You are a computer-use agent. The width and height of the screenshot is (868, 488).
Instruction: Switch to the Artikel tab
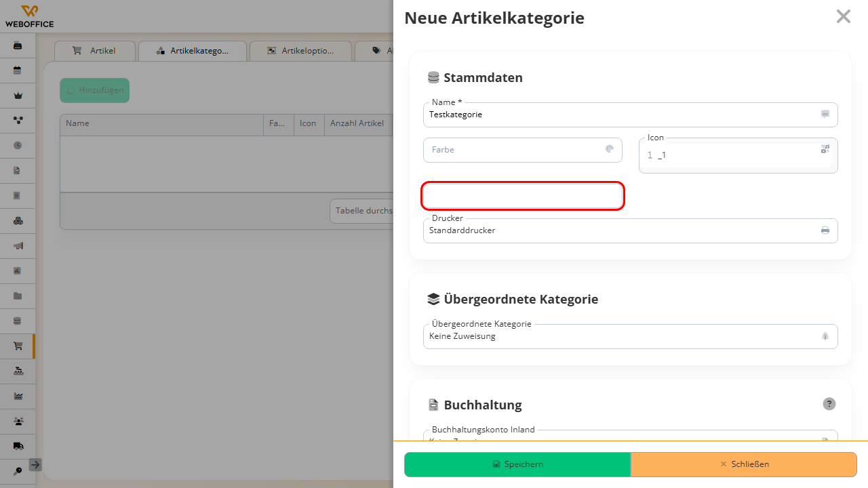[x=95, y=51]
